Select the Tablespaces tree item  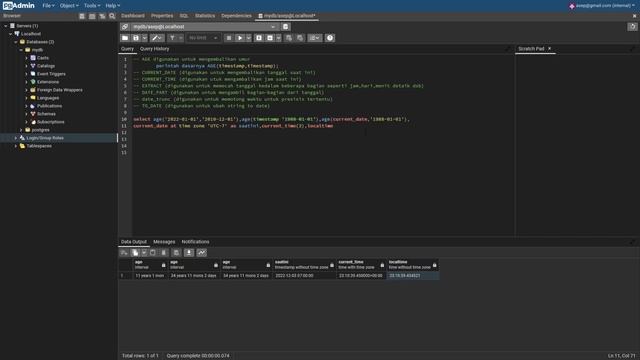[39, 146]
